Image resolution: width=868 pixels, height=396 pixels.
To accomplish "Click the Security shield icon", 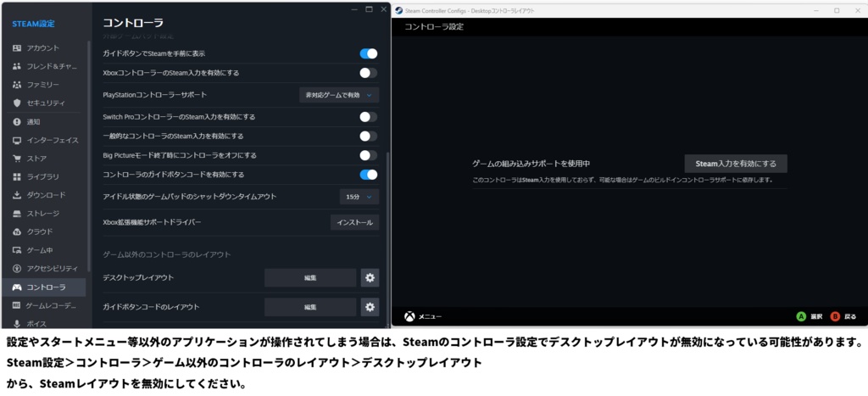I will coord(17,103).
